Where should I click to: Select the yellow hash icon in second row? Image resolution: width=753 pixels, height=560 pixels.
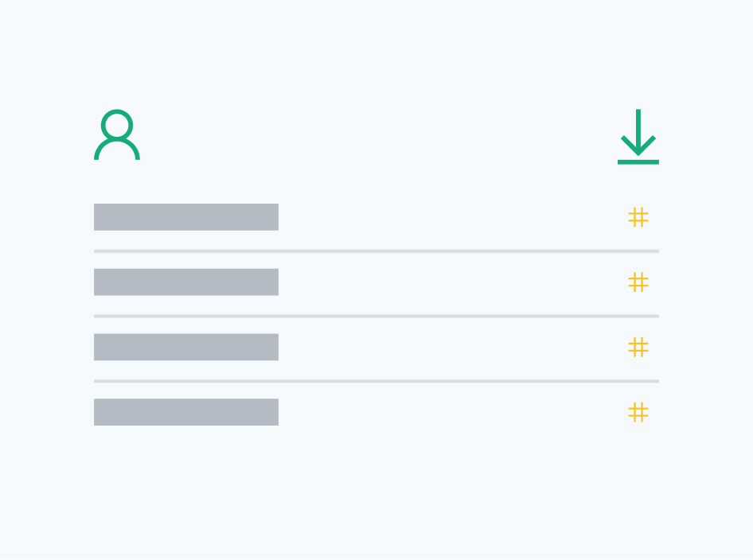tap(638, 282)
